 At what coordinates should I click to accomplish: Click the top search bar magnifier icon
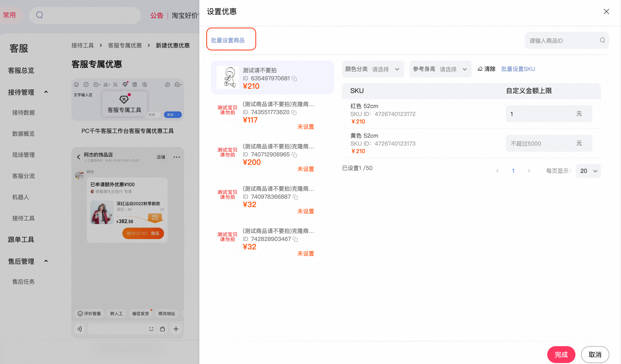coord(39,15)
